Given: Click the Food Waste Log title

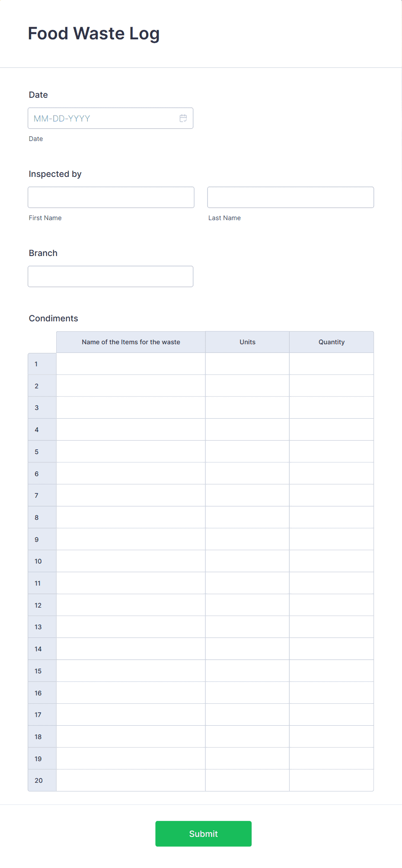Looking at the screenshot, I should pyautogui.click(x=93, y=33).
